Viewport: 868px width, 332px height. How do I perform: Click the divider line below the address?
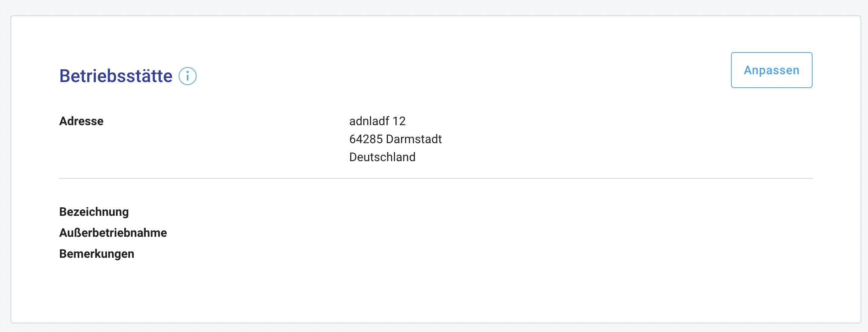point(435,178)
